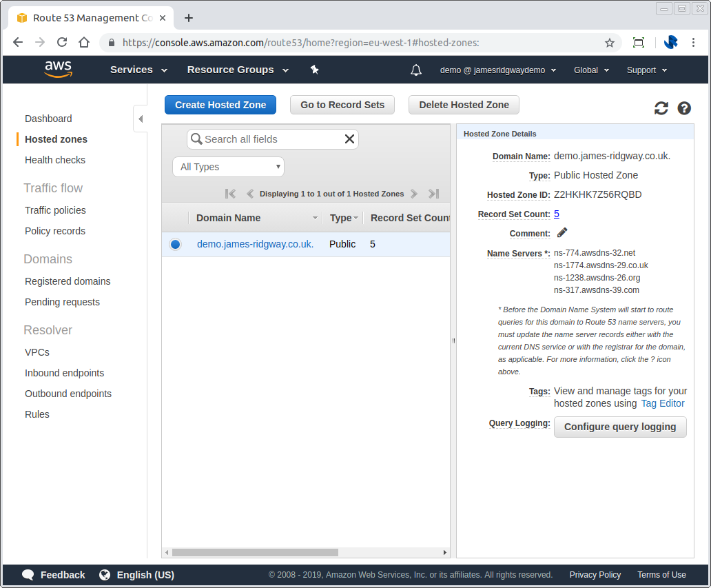Open Chrome's three-dot menu
The width and height of the screenshot is (711, 588).
coord(693,43)
